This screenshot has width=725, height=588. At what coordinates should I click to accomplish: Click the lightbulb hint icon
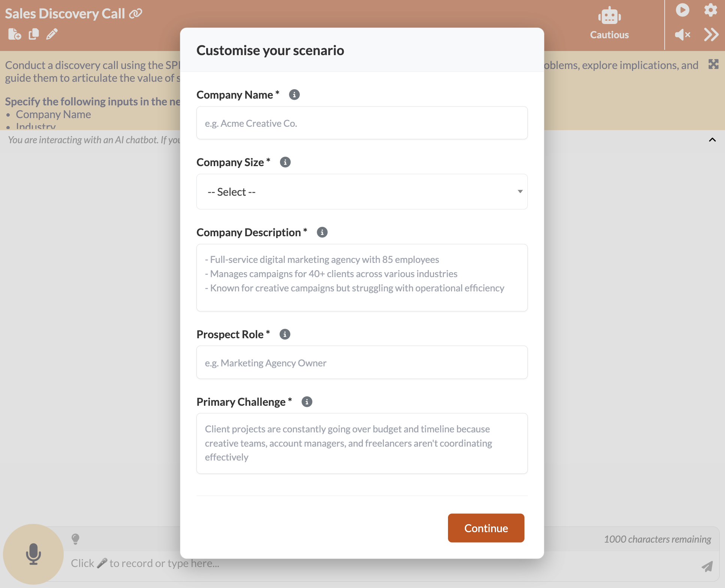(x=75, y=539)
